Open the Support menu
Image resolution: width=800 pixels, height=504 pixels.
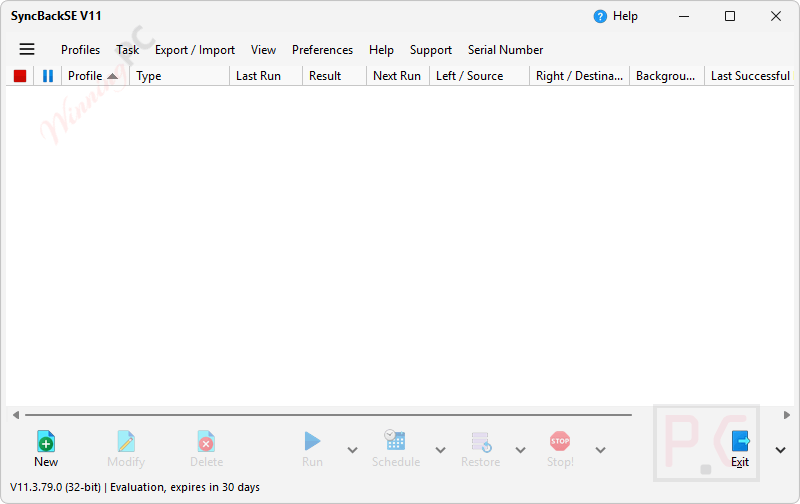click(x=431, y=50)
